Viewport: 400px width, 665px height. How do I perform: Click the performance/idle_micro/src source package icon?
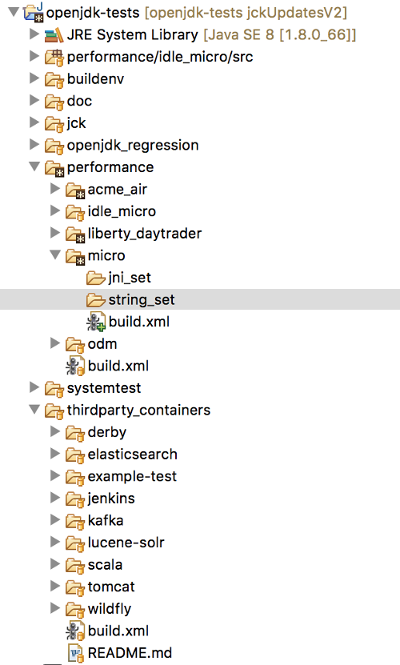click(x=54, y=57)
